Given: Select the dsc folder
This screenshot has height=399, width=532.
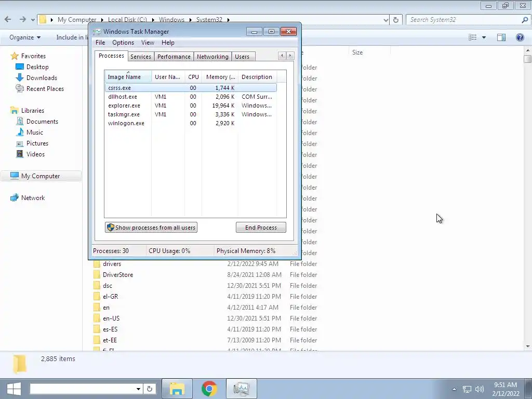Looking at the screenshot, I should [x=107, y=286].
